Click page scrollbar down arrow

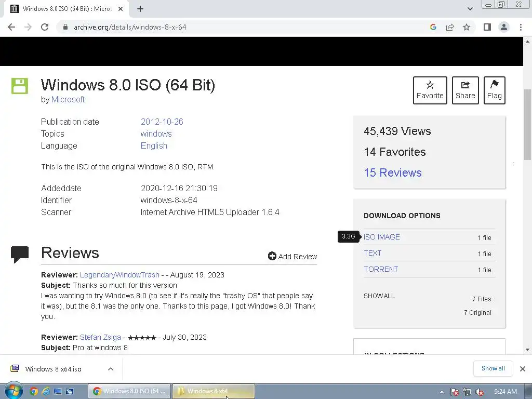[x=528, y=350]
